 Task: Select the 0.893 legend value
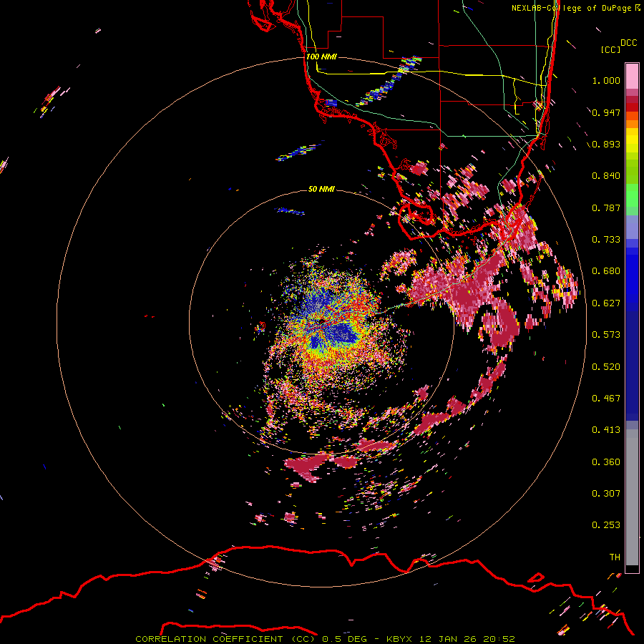(x=606, y=144)
